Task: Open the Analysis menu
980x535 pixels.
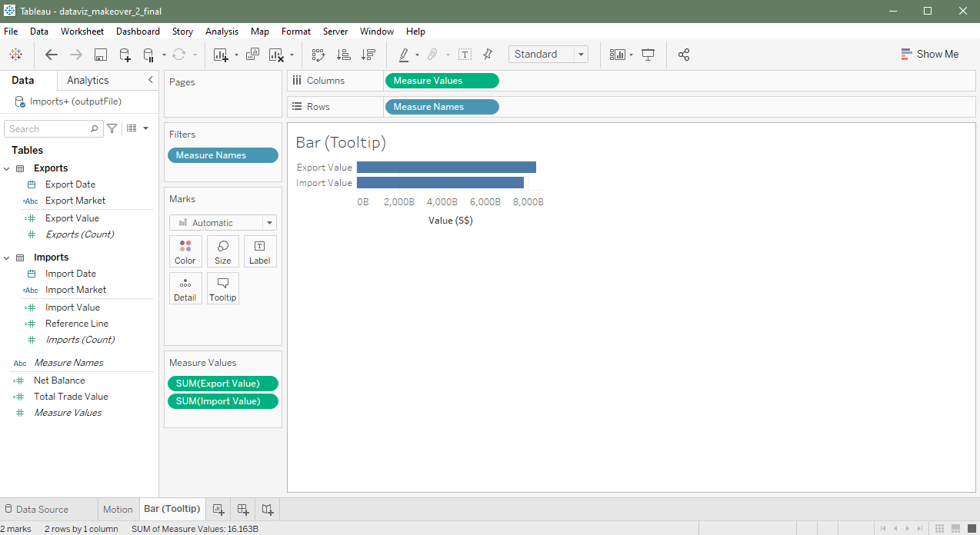Action: pyautogui.click(x=222, y=32)
